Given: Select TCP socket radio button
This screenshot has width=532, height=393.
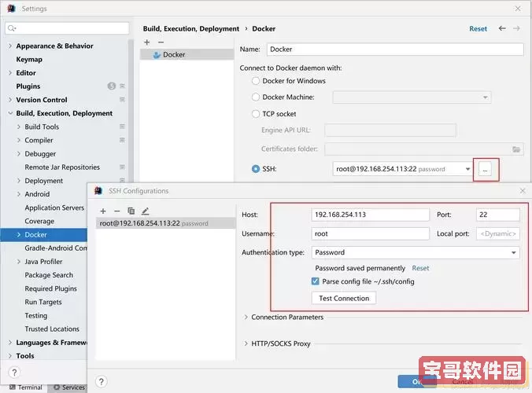Looking at the screenshot, I should tap(256, 114).
